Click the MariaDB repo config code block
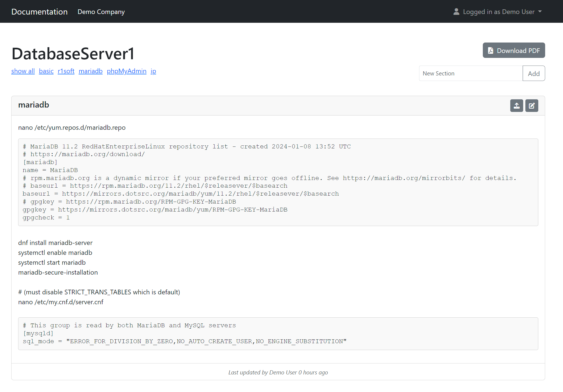 (x=278, y=182)
